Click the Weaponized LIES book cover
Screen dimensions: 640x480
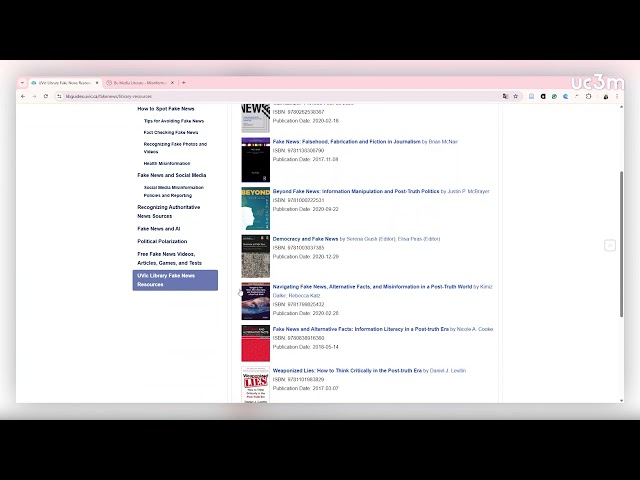pyautogui.click(x=256, y=384)
